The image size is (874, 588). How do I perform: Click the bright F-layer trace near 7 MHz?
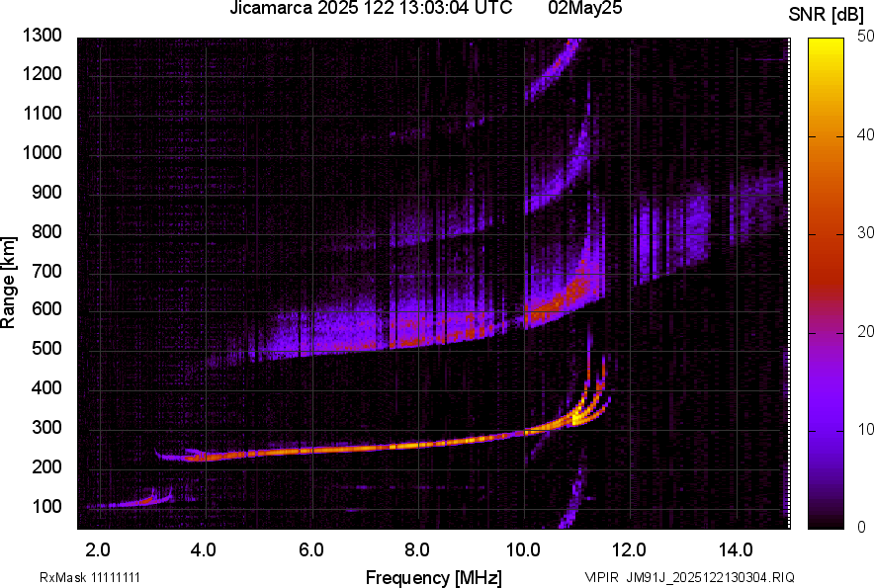pyautogui.click(x=365, y=448)
